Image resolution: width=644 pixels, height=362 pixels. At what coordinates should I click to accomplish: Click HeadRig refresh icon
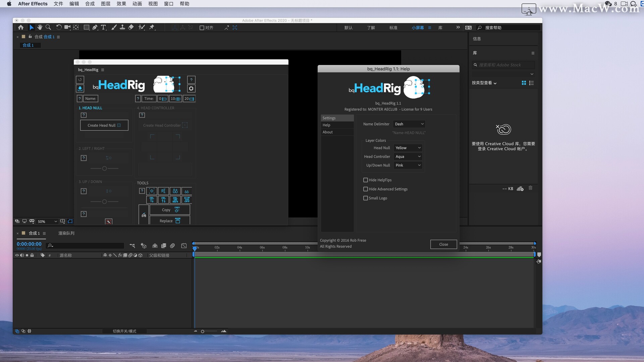point(80,80)
